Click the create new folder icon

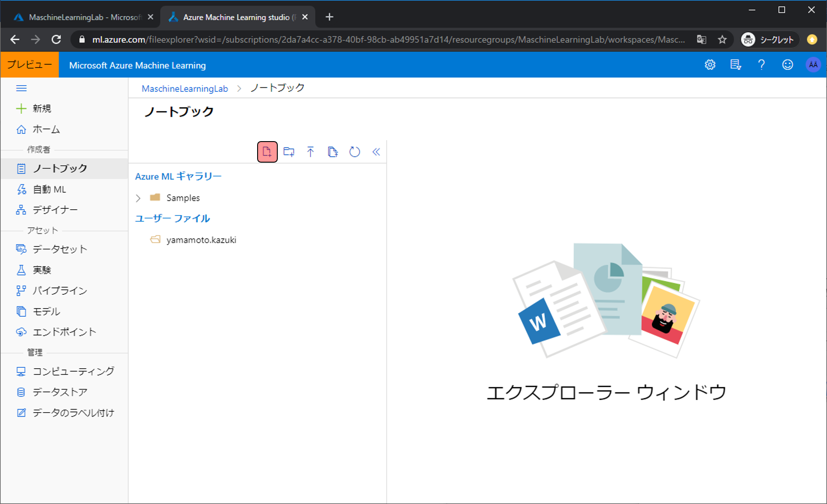[289, 152]
